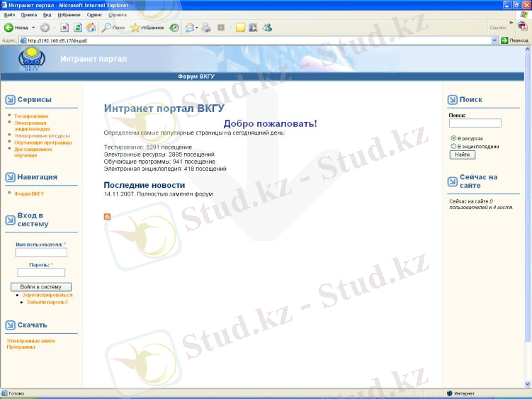Click the yellow Discuss note icon
This screenshot has width=532, height=399.
[240, 28]
